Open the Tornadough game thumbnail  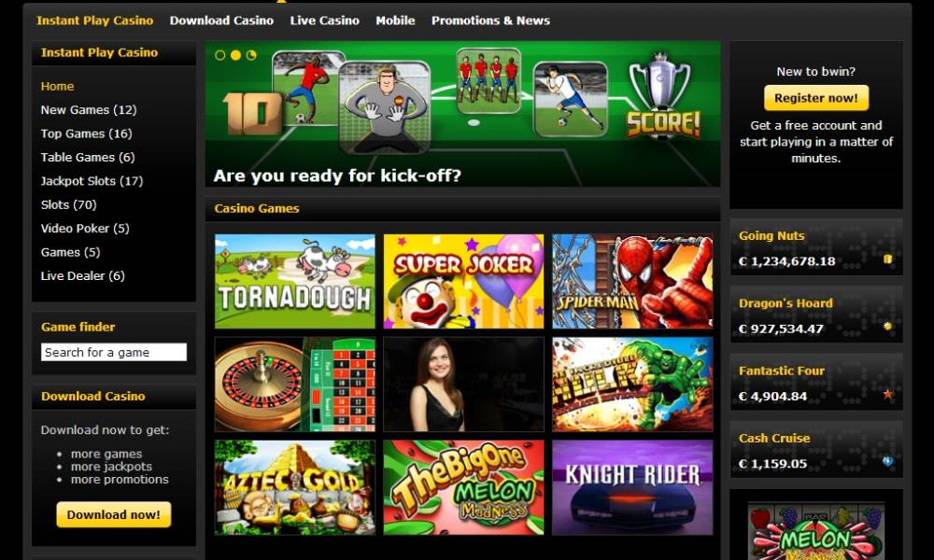pos(295,281)
